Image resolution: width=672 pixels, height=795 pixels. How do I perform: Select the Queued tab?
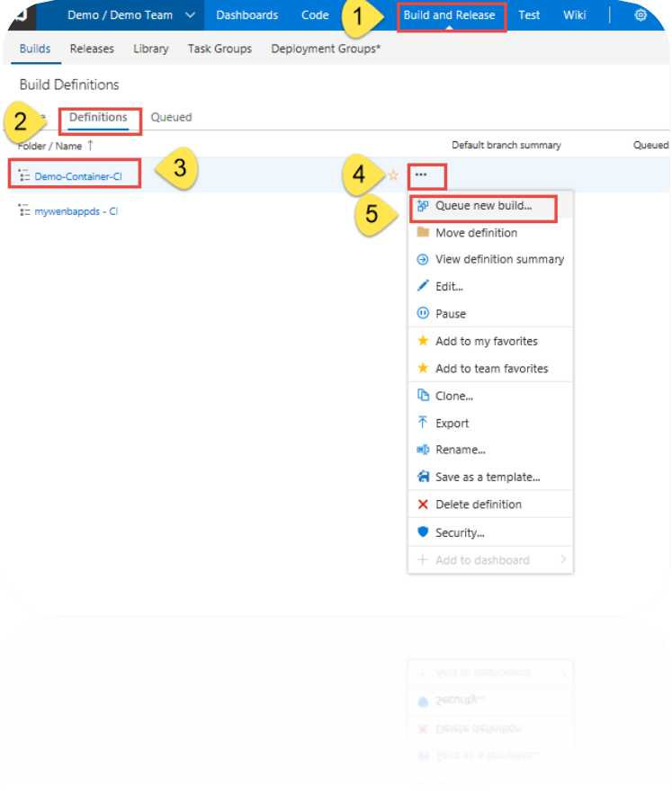tap(172, 117)
